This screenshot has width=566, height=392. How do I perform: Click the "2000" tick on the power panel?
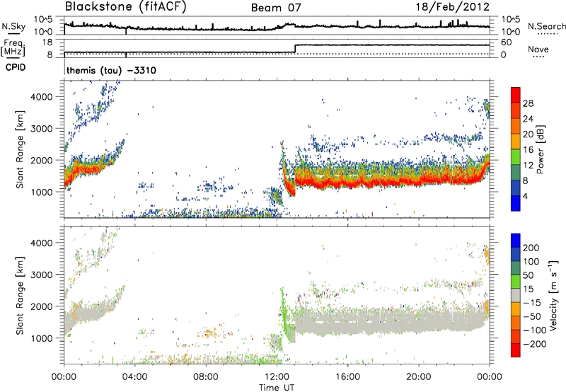coord(42,160)
